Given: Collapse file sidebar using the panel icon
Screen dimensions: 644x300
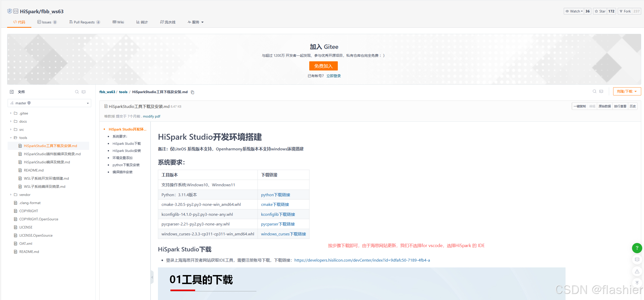Looking at the screenshot, I should 12,92.
